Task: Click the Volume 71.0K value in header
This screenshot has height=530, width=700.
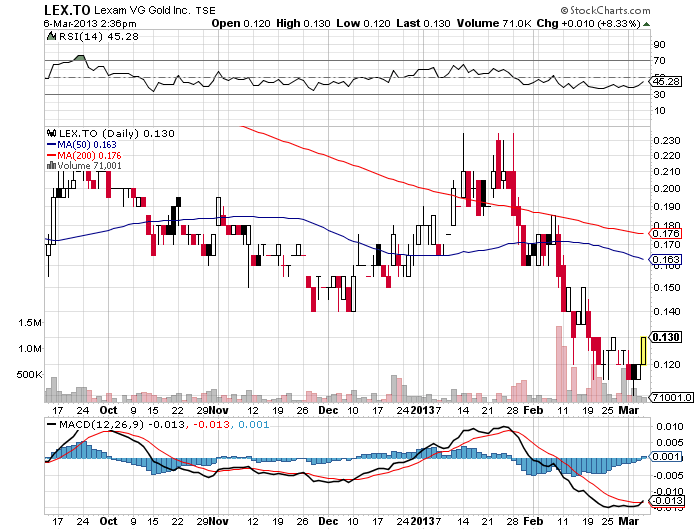Action: point(494,23)
